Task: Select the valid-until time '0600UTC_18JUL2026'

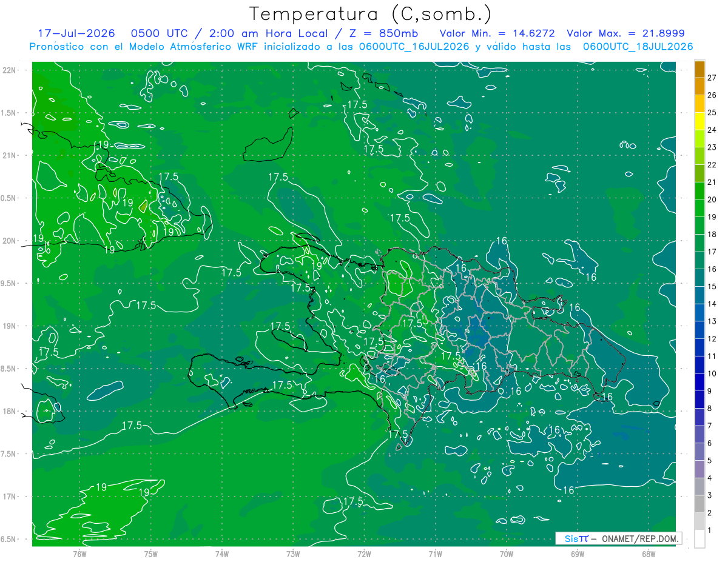Action: click(x=638, y=47)
